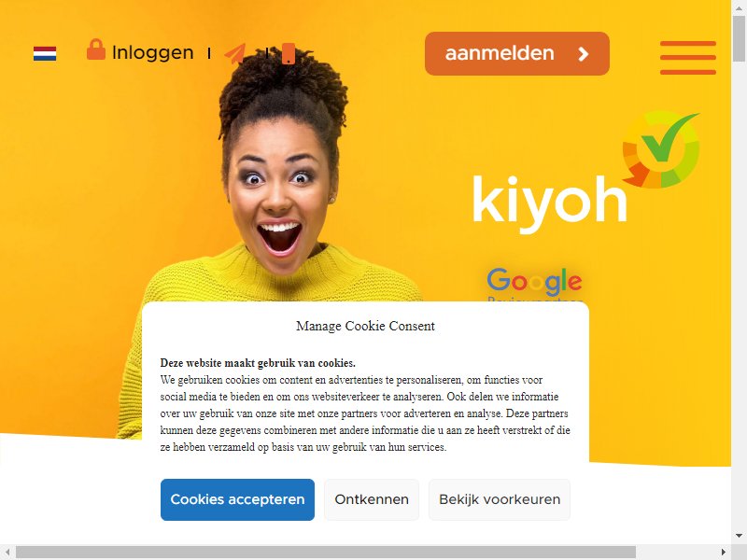Click the Google review partner logo
The width and height of the screenshot is (747, 560).
[534, 284]
